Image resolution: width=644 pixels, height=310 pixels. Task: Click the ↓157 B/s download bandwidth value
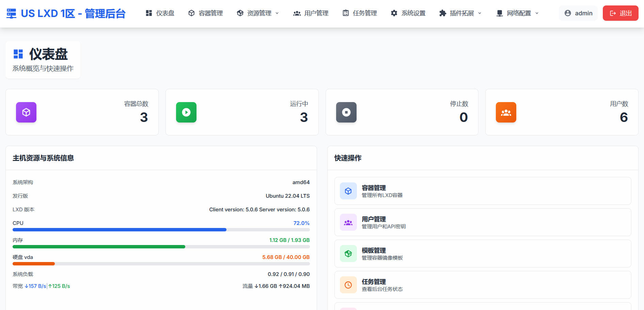click(35, 286)
